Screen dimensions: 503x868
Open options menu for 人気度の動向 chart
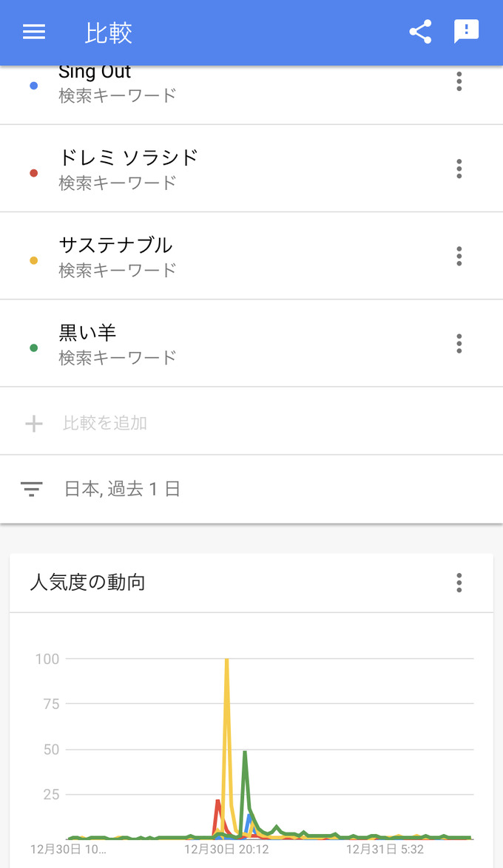click(x=459, y=583)
